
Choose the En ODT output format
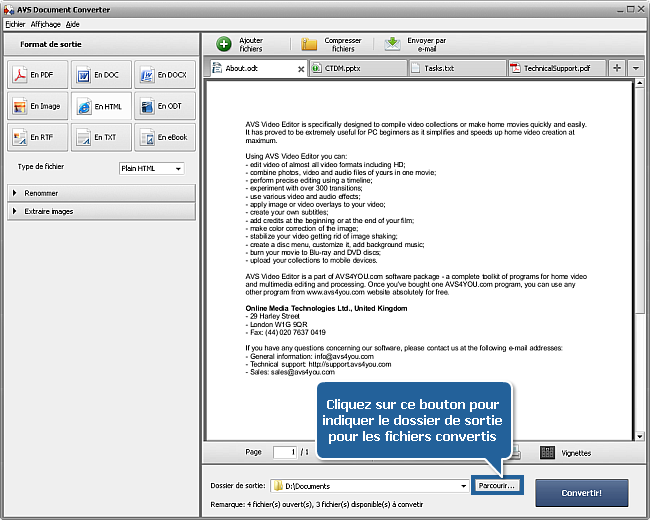[x=165, y=106]
